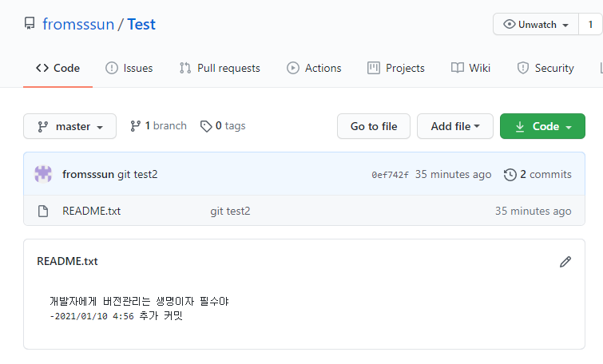The image size is (603, 364).
Task: Click the branch icon inside master button
Action: [42, 126]
